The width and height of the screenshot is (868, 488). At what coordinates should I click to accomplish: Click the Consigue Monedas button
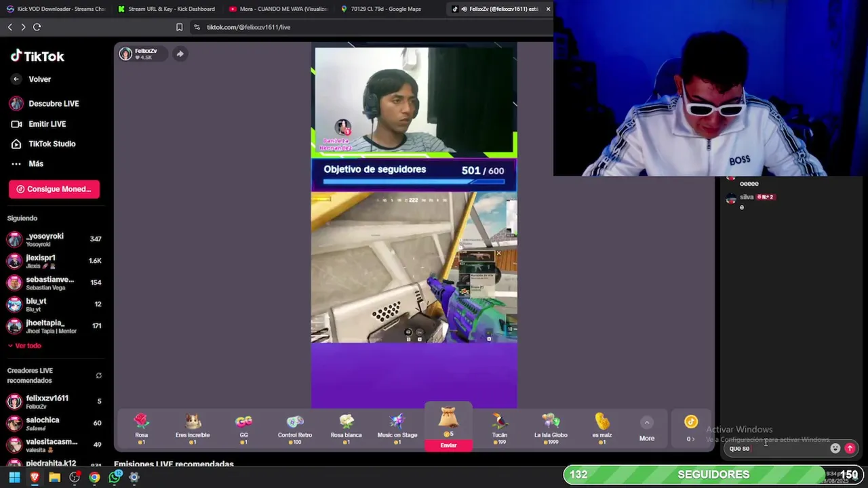coord(54,189)
